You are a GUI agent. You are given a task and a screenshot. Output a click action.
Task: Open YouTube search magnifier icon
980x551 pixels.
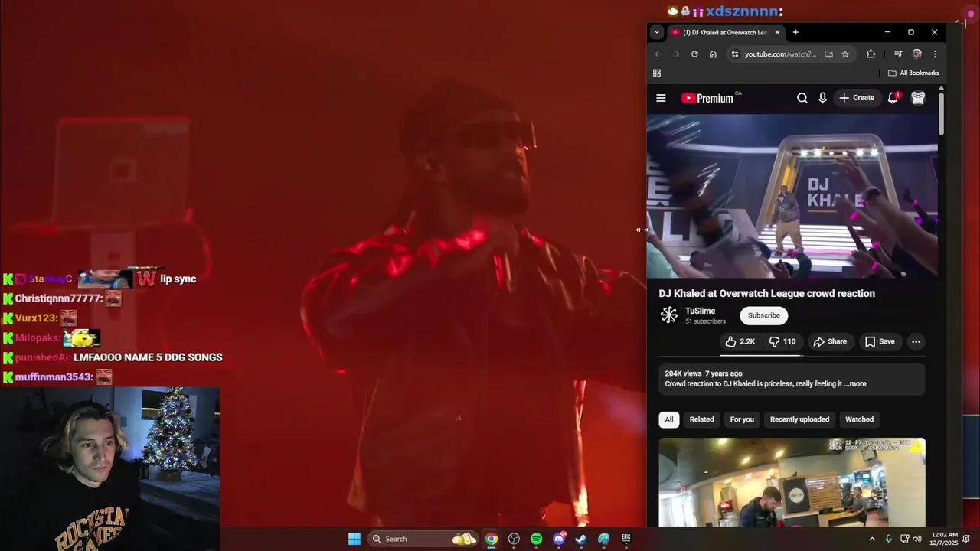pos(802,98)
